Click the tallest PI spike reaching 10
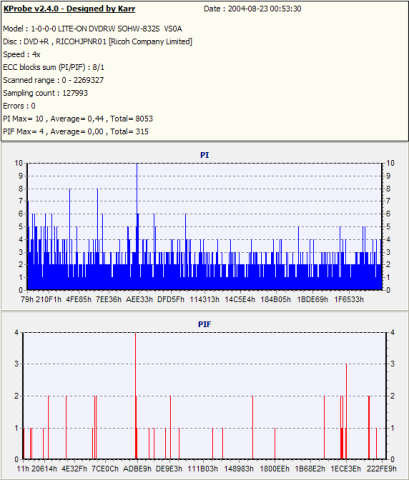Image resolution: width=409 pixels, height=480 pixels. [x=137, y=227]
